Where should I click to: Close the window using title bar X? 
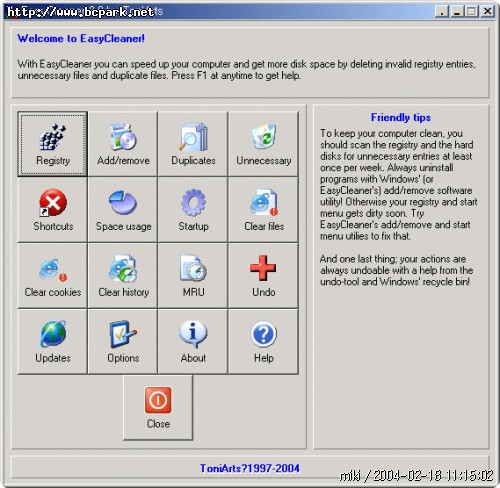487,12
